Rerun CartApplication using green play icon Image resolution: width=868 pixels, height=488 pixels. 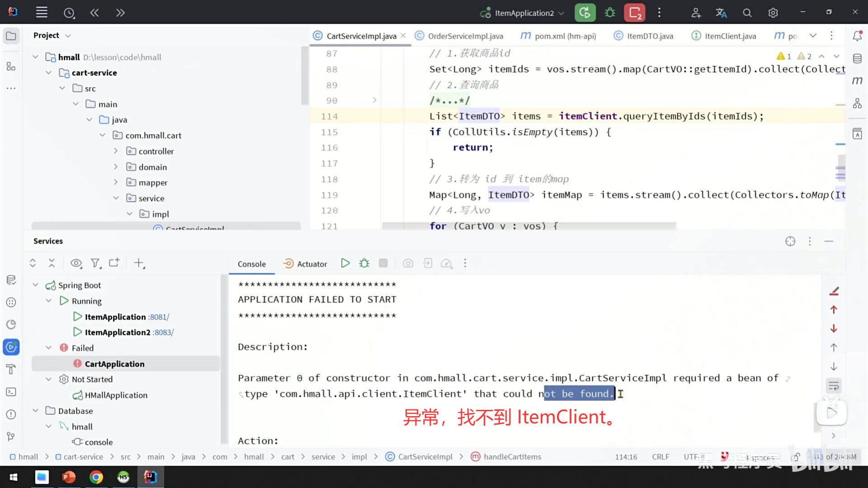(x=345, y=263)
